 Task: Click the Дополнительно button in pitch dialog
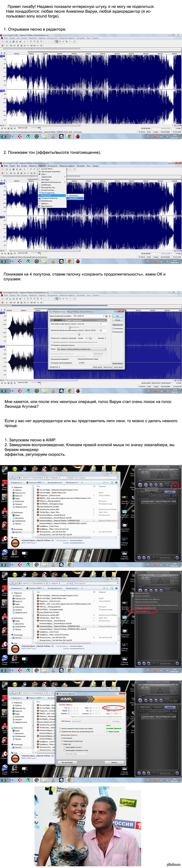point(118,363)
